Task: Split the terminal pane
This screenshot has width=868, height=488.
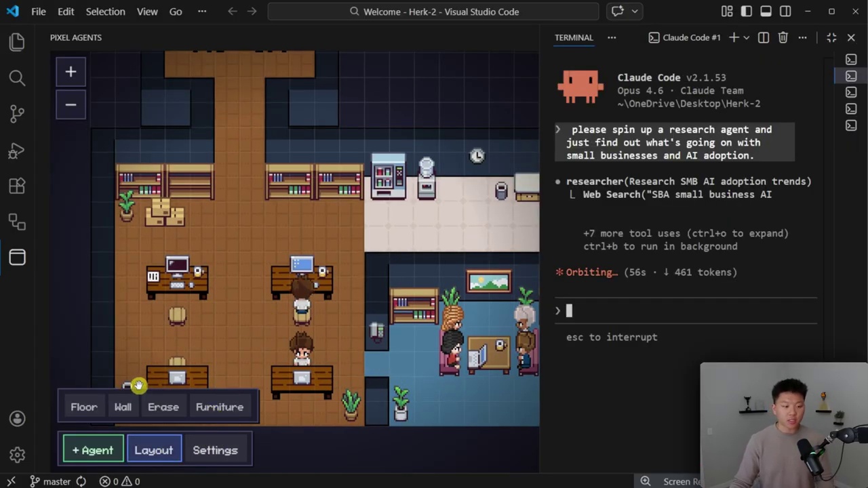Action: [764, 37]
